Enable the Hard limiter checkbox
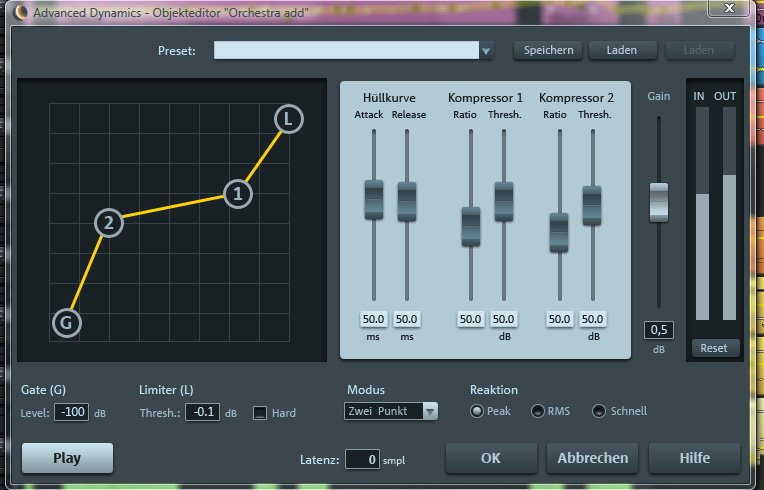764x490 pixels. coord(260,412)
